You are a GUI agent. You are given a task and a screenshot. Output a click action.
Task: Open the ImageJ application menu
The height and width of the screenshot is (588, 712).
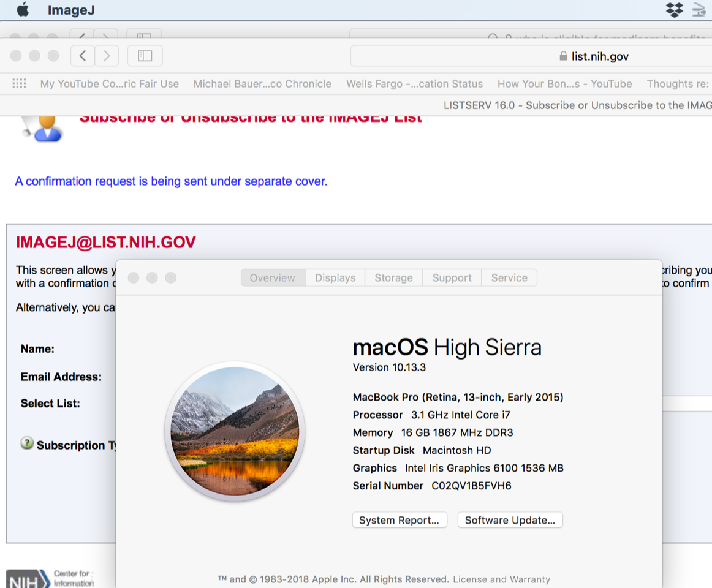coord(71,10)
